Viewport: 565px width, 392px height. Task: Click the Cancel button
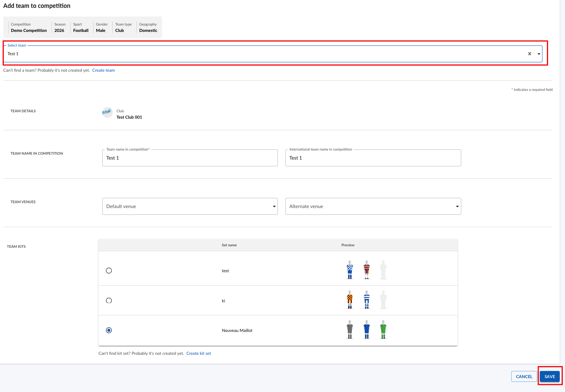[x=524, y=377]
